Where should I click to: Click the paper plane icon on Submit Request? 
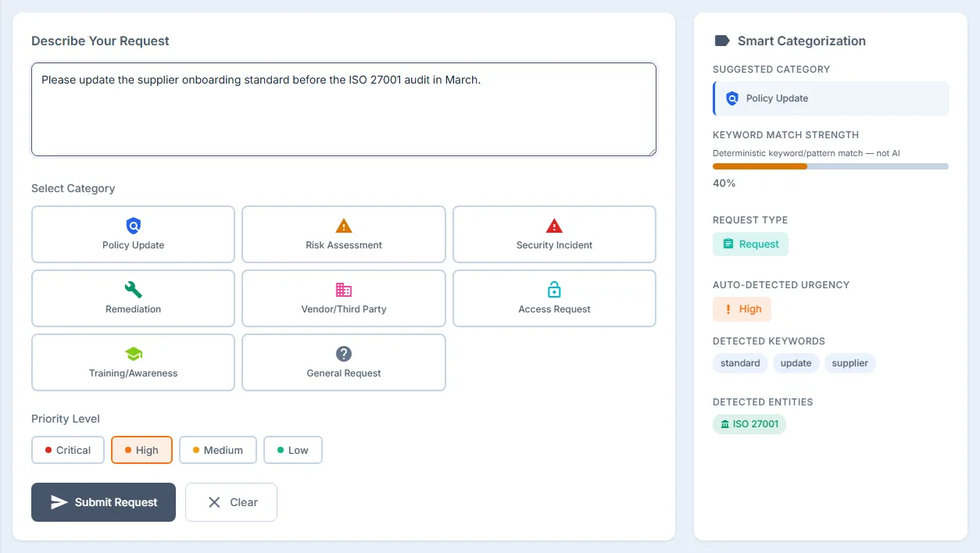[x=59, y=502]
